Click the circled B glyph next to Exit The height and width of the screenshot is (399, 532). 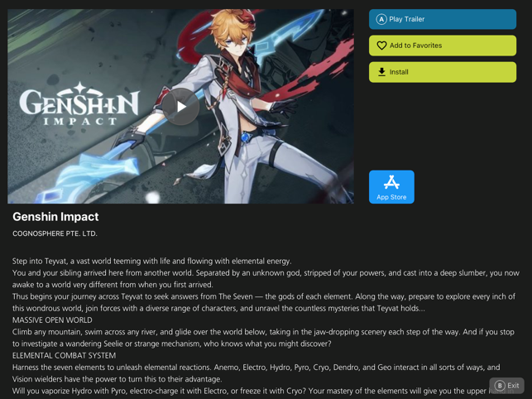[500, 386]
